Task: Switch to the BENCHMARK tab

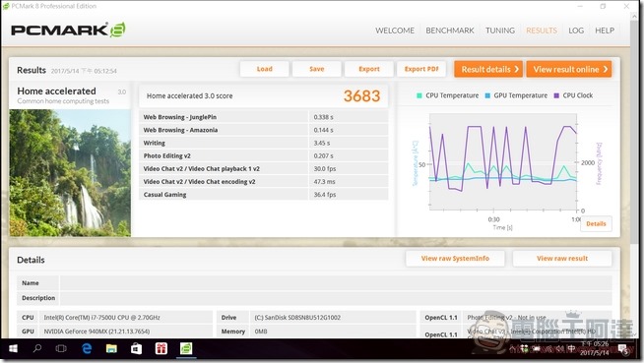Action: pos(450,30)
